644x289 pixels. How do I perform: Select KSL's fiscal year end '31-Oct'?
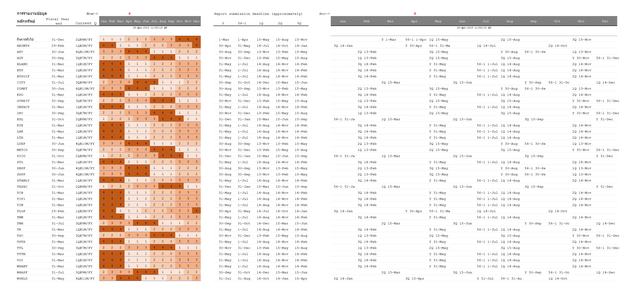click(x=58, y=119)
